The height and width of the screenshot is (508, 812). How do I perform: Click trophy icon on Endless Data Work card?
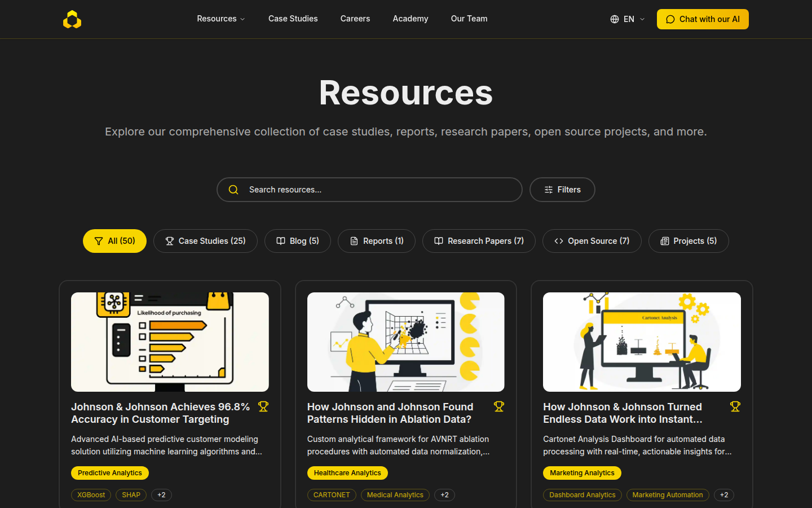coord(735,406)
